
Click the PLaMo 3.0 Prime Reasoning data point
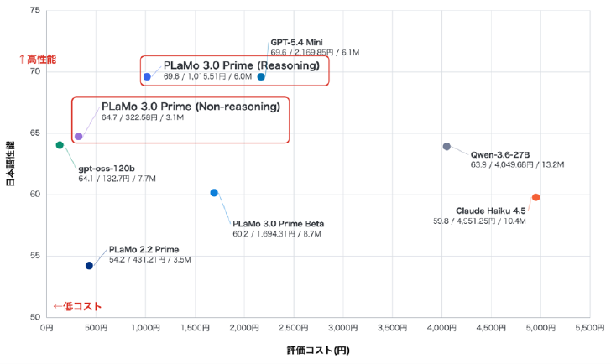point(147,76)
